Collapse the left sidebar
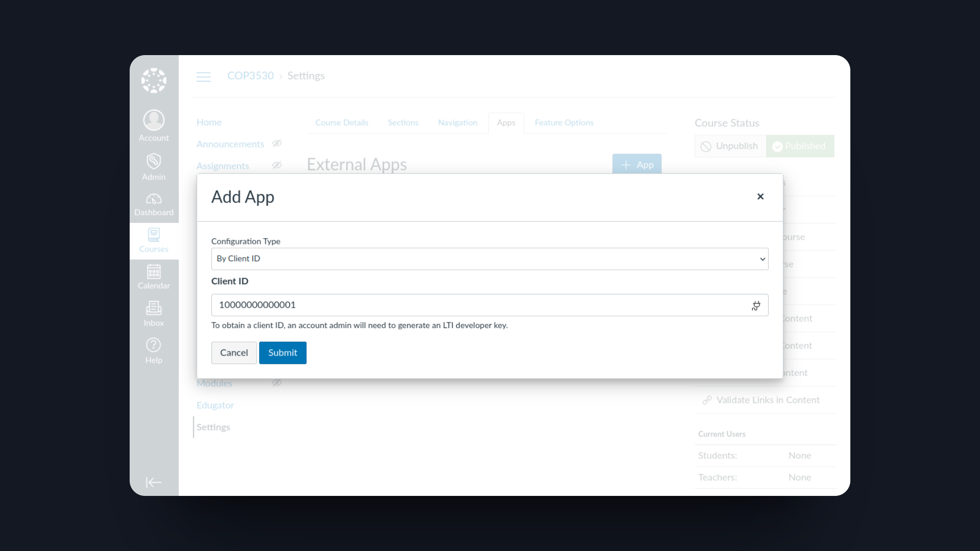The width and height of the screenshot is (980, 551). point(154,482)
